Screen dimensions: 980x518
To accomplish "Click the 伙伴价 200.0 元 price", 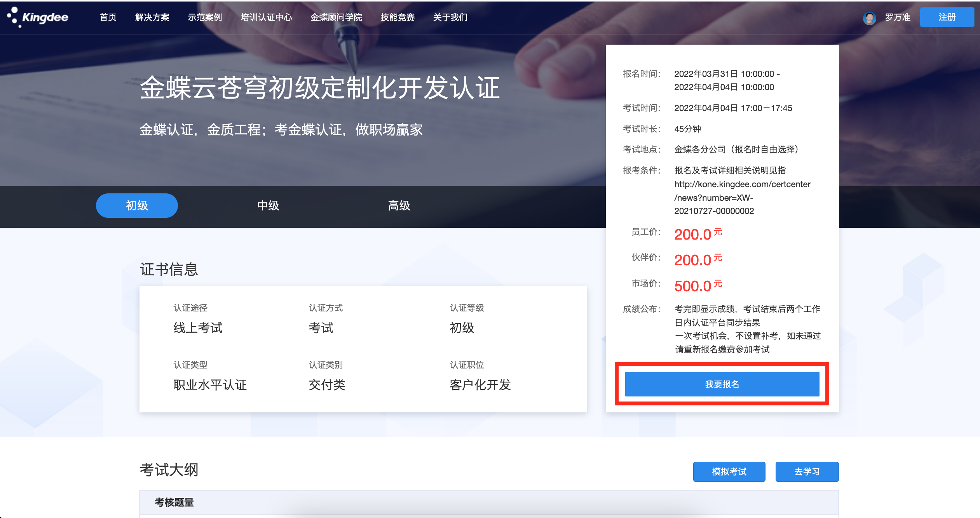I will click(698, 260).
